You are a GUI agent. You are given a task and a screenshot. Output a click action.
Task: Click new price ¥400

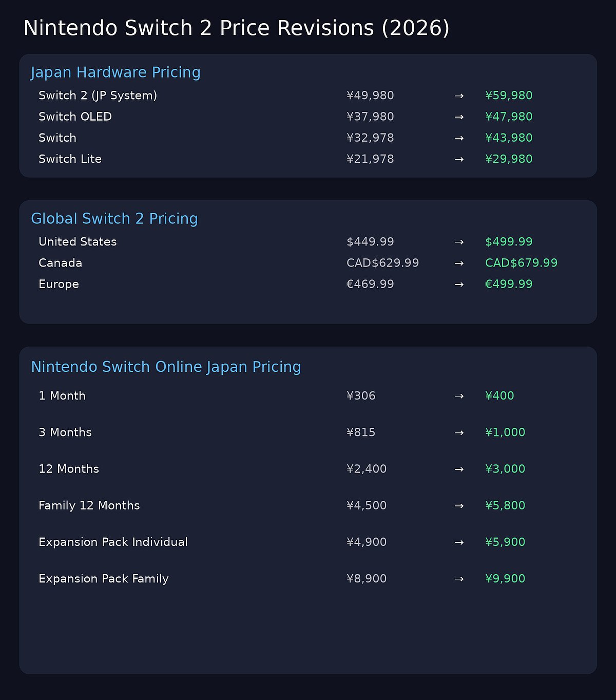pyautogui.click(x=499, y=395)
